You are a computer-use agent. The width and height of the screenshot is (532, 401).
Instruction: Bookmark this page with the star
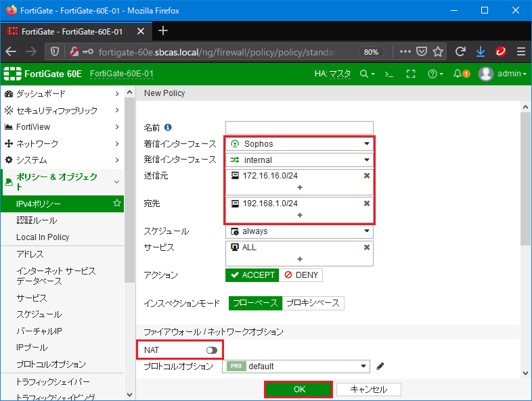tap(438, 51)
